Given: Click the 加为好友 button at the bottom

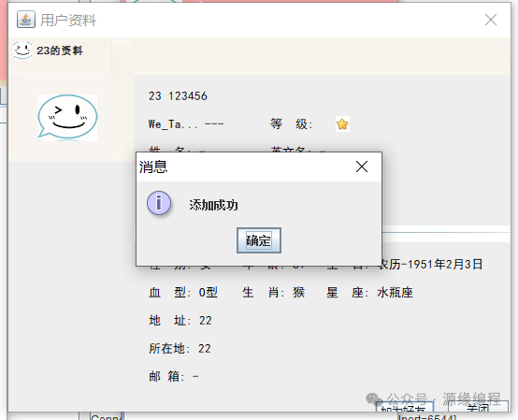Looking at the screenshot, I should coord(405,408).
